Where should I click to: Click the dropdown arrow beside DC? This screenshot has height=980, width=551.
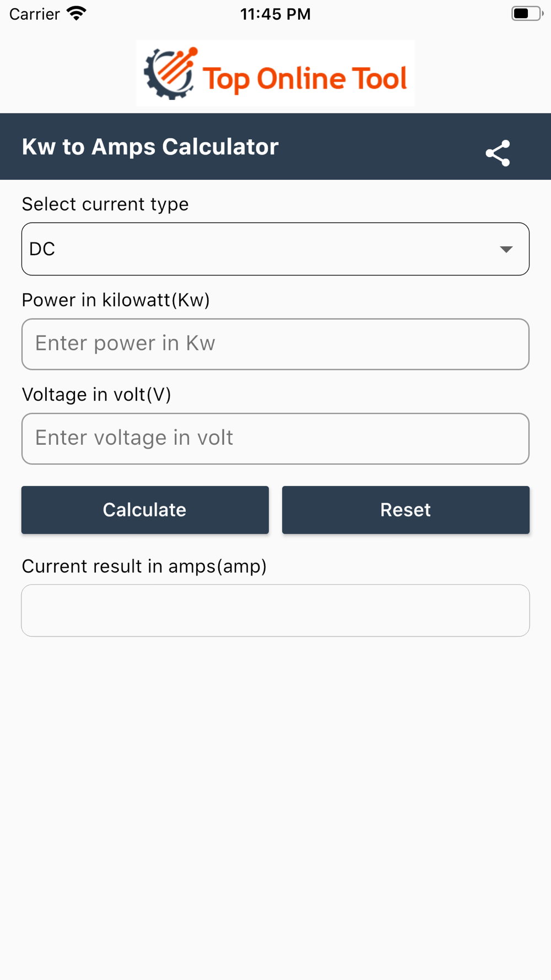pos(506,250)
